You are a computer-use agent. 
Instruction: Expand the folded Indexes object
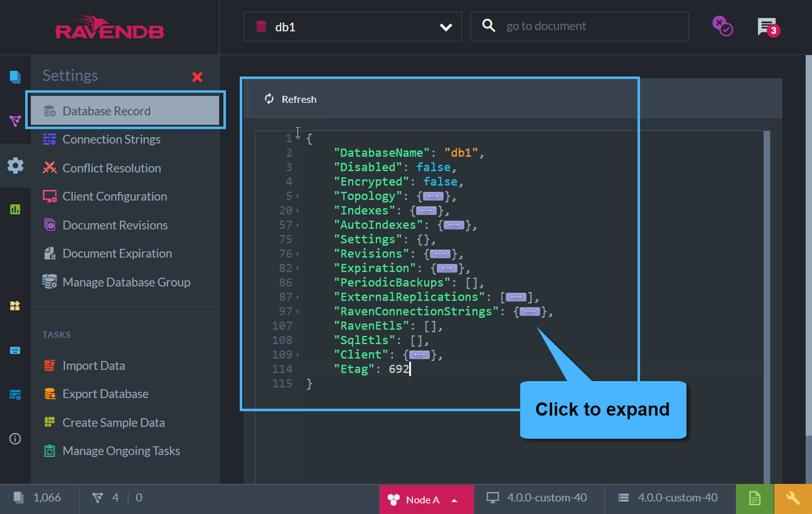[426, 210]
